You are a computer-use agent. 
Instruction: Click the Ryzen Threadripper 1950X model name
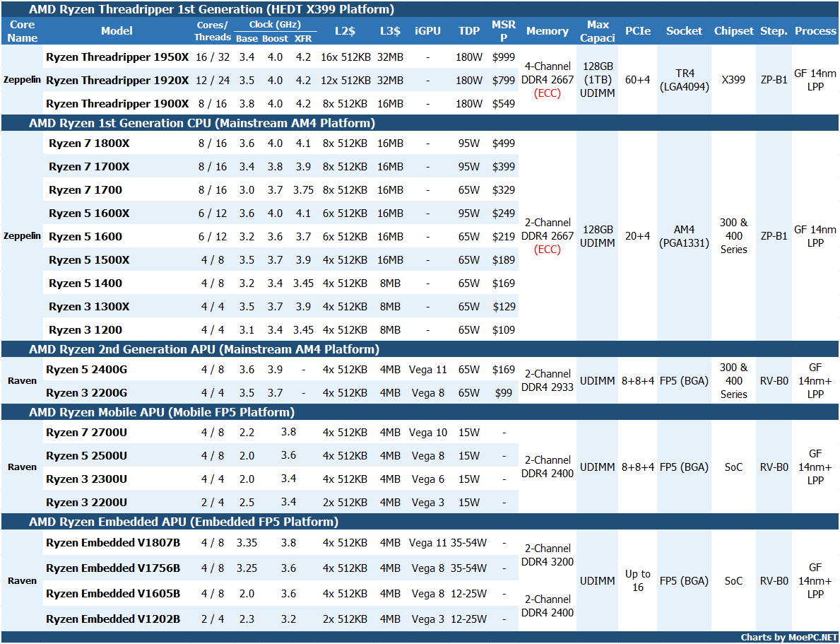coord(117,57)
